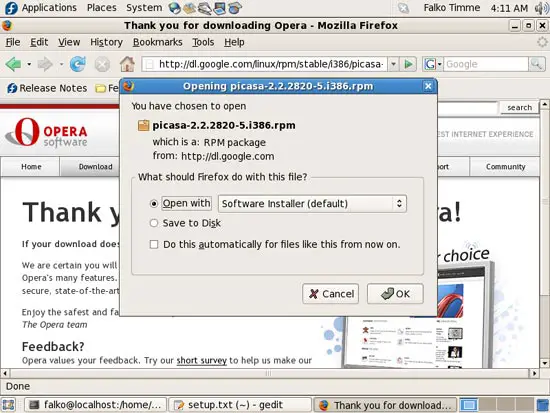Go to Home page icon

pyautogui.click(x=127, y=64)
